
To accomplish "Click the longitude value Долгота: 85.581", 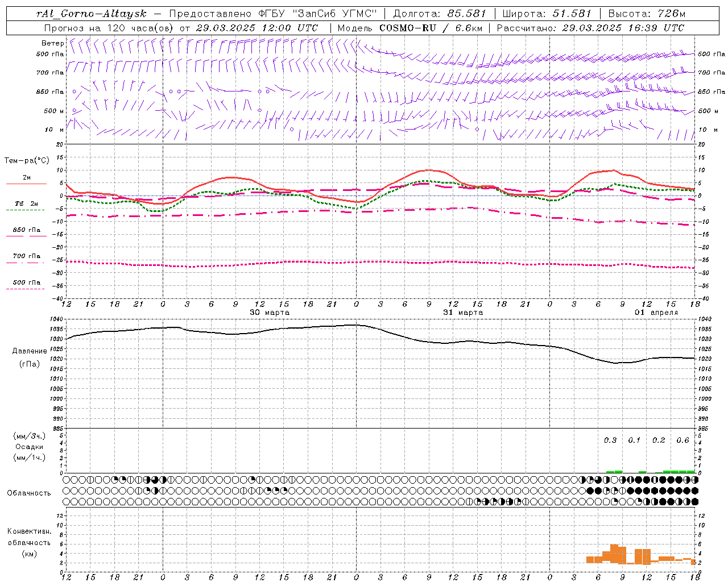I will pos(440,14).
